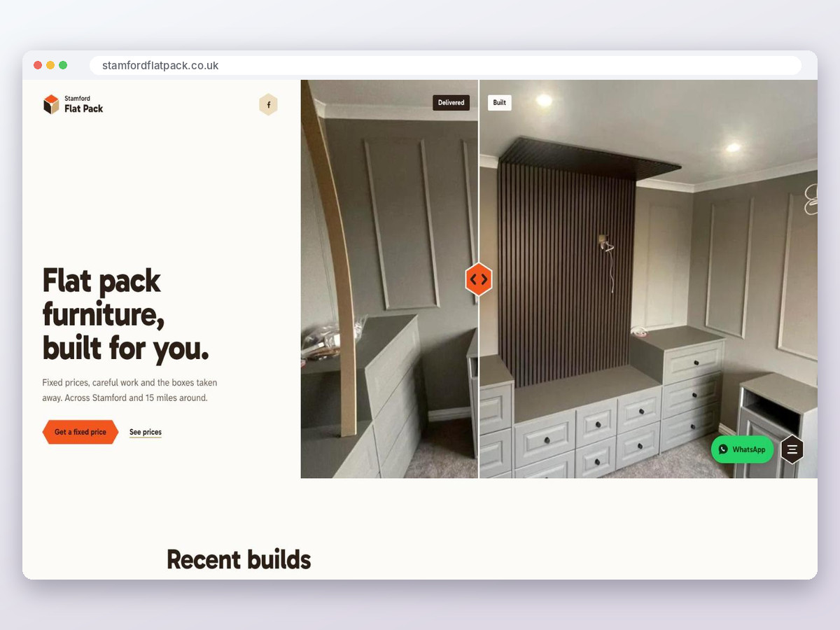Start a chat via the WhatsApp button
Image resolution: width=840 pixels, height=630 pixels.
pyautogui.click(x=742, y=449)
